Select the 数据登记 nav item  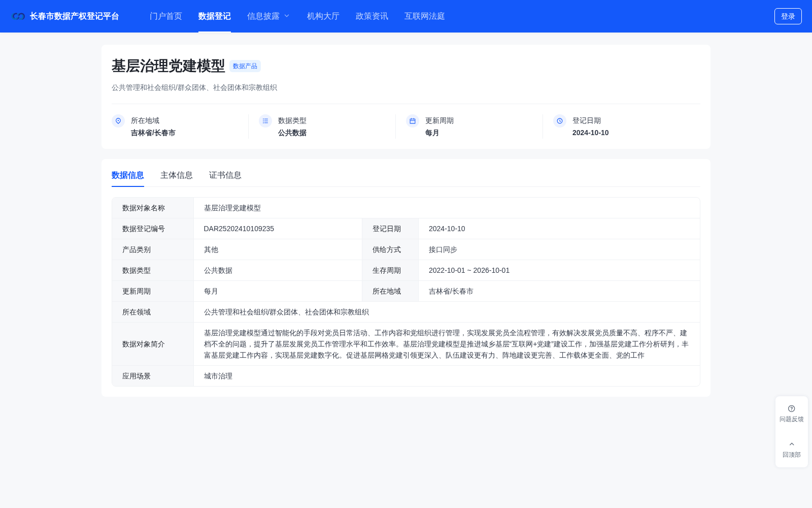tap(215, 16)
